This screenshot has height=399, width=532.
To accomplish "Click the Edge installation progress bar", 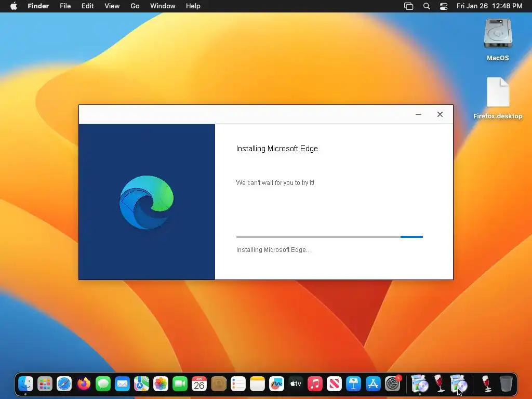I will pos(329,237).
